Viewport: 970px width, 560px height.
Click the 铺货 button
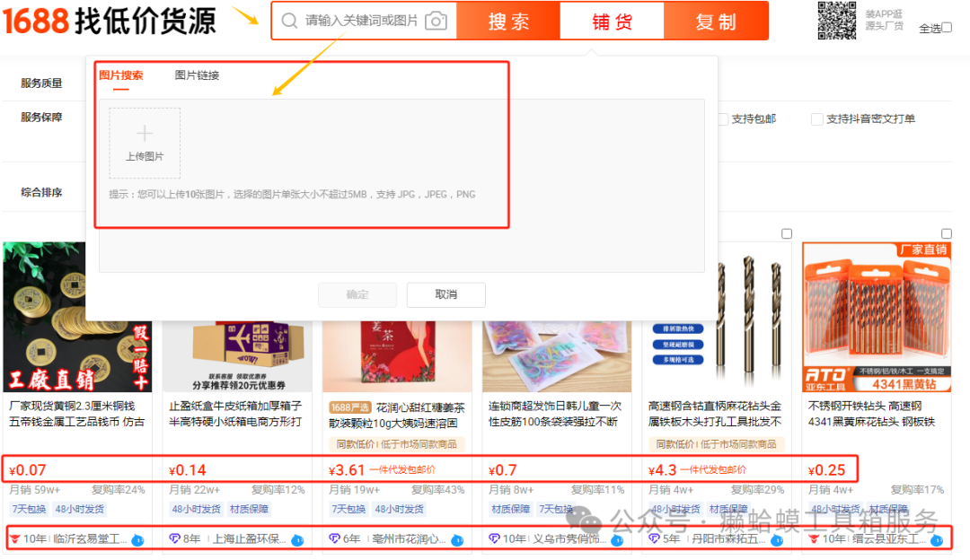tap(612, 21)
